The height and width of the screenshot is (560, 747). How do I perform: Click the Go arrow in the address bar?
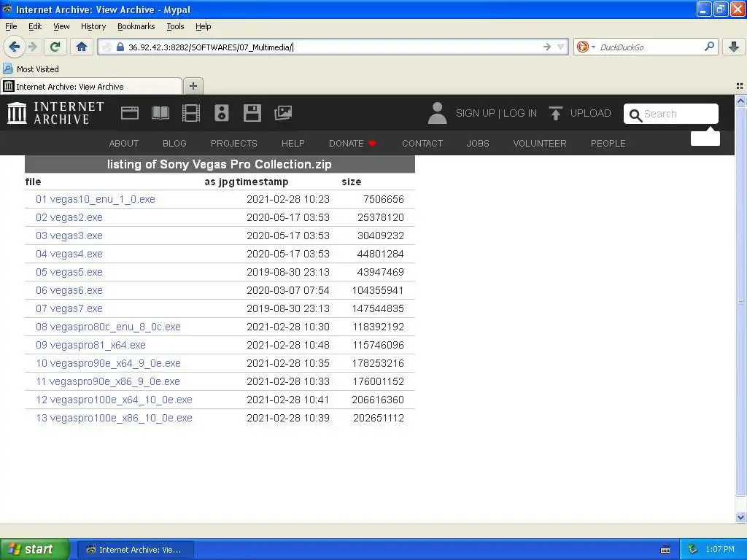click(x=546, y=47)
